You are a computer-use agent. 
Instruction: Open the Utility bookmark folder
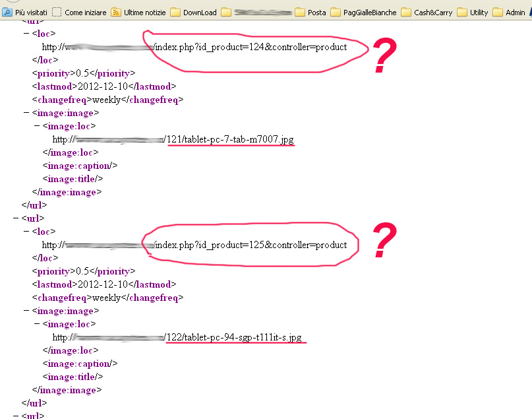click(473, 13)
